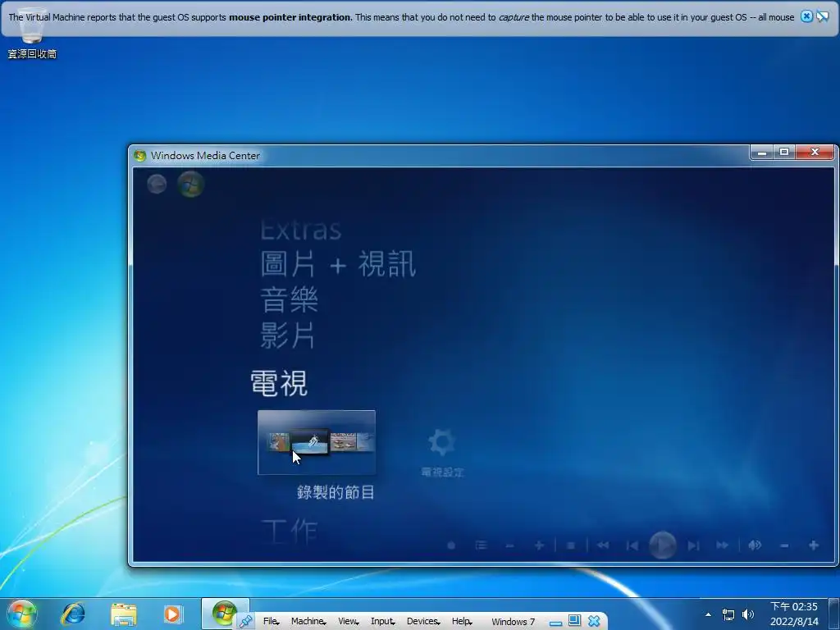The height and width of the screenshot is (630, 840).
Task: Minimize the VM using mini toolbar minimize icon
Action: (x=555, y=623)
